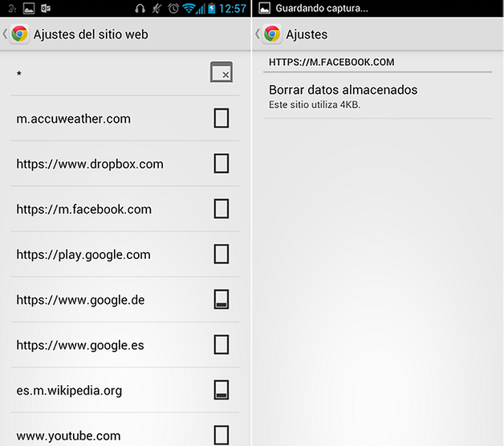
Task: Tap storage icon for www.youtube.com
Action: 222,436
